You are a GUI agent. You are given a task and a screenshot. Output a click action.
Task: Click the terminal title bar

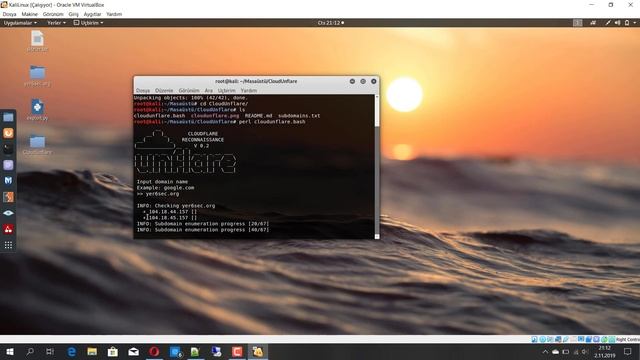coord(256,81)
